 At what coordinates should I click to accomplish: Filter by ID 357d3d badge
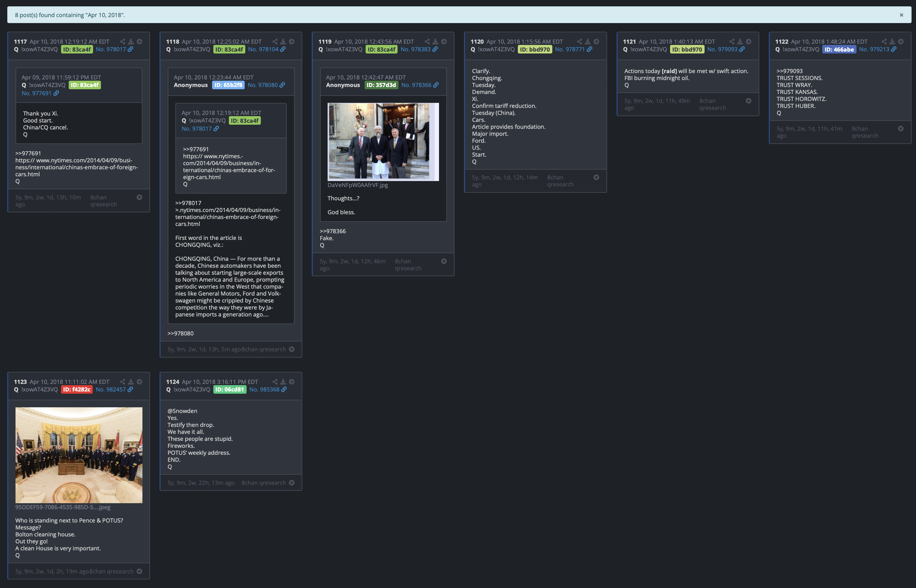(x=381, y=85)
